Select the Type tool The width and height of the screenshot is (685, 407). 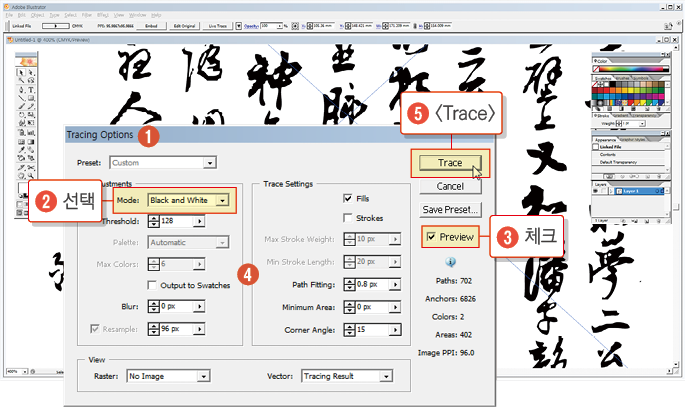tap(31, 90)
